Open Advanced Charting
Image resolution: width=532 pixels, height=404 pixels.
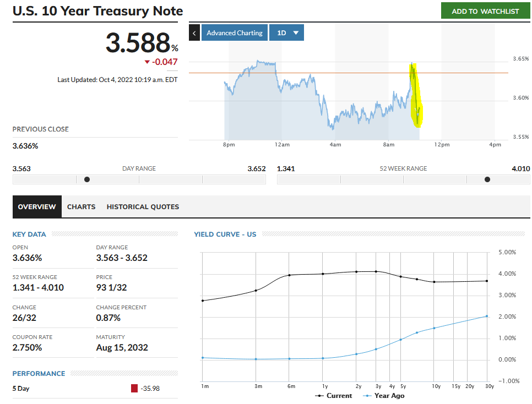click(235, 33)
